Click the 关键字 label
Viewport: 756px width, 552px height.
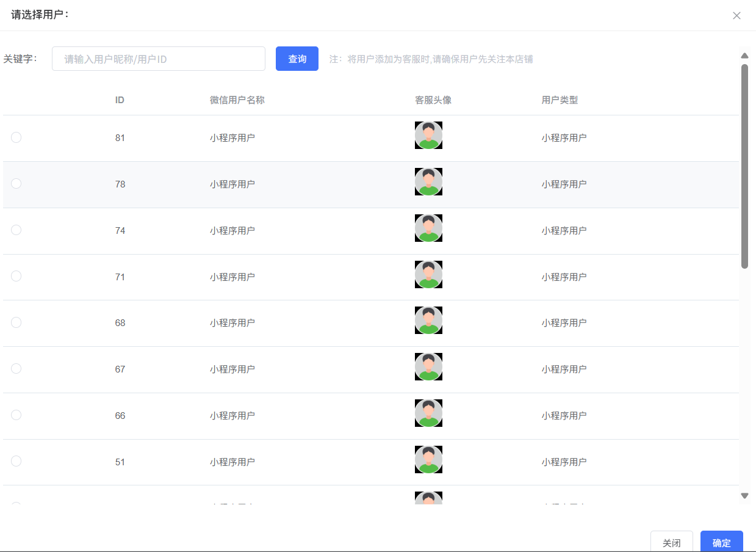pyautogui.click(x=21, y=59)
